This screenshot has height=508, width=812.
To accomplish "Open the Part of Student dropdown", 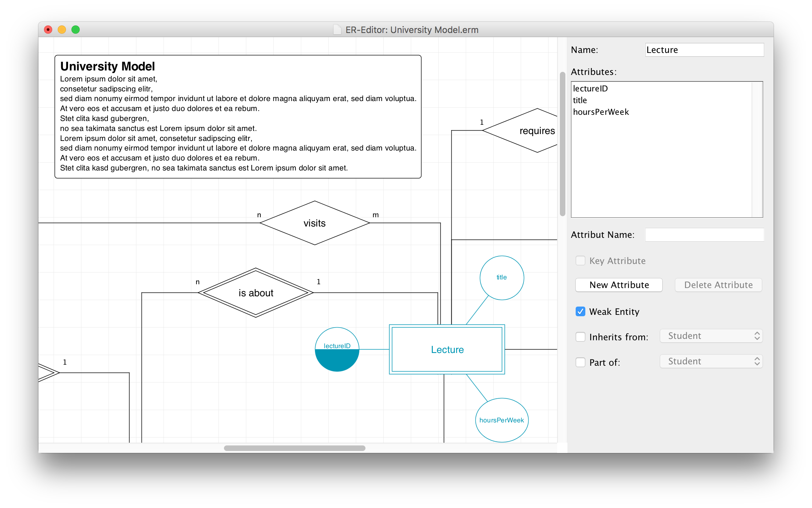I will pos(711,361).
